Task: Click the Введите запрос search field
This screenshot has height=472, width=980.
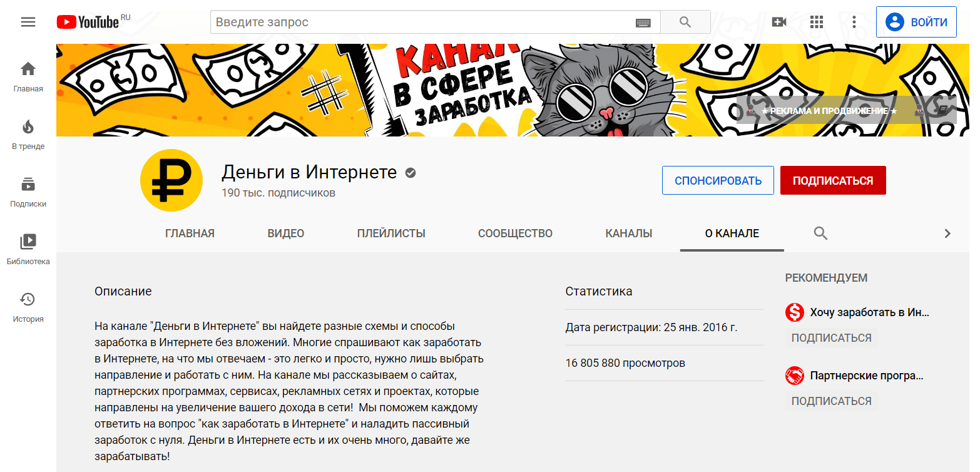Action: (424, 22)
